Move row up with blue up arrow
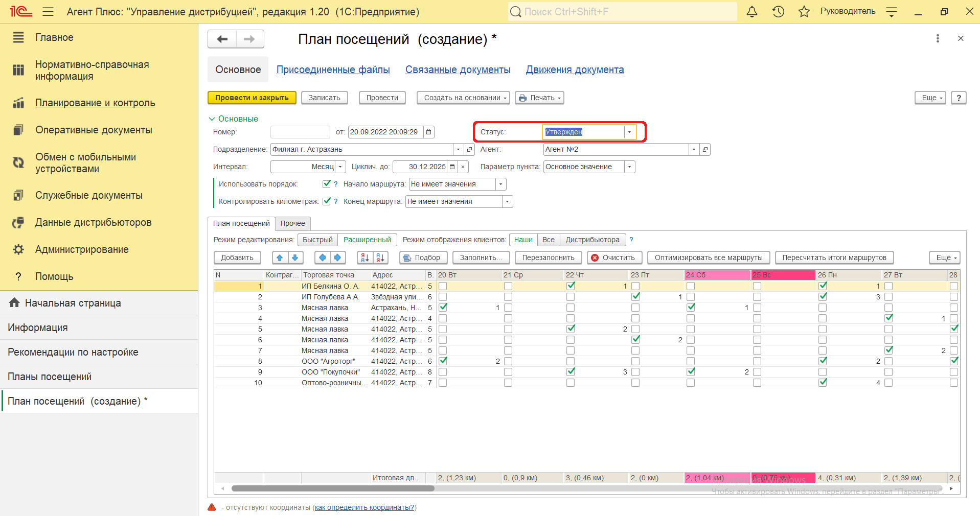The image size is (980, 516). tap(280, 257)
